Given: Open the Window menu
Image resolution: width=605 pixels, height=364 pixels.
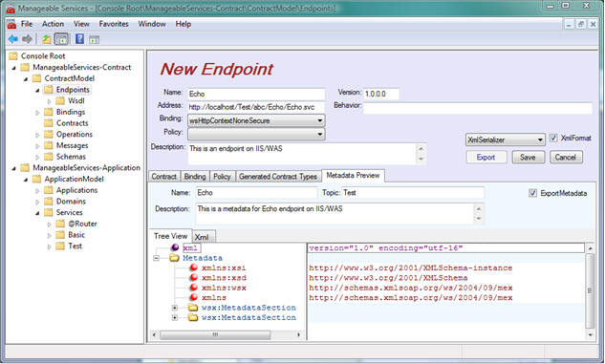Looking at the screenshot, I should [x=152, y=24].
